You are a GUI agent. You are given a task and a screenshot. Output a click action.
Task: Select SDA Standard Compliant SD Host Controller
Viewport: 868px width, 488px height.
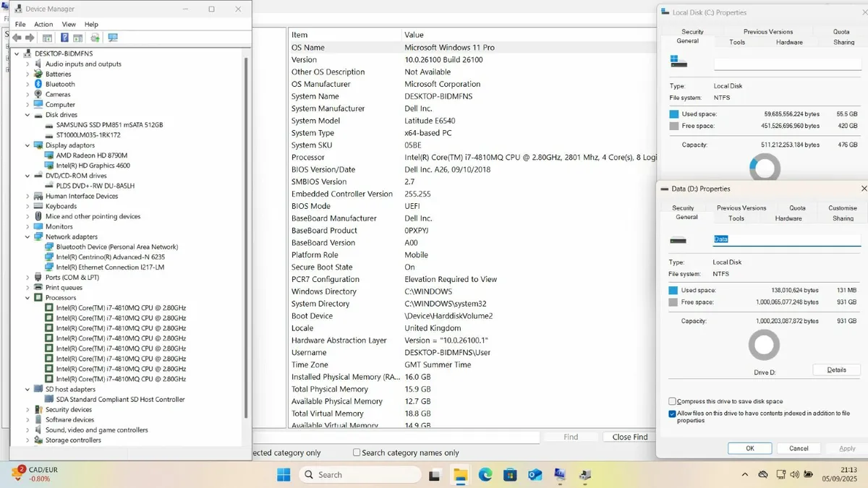coord(120,399)
